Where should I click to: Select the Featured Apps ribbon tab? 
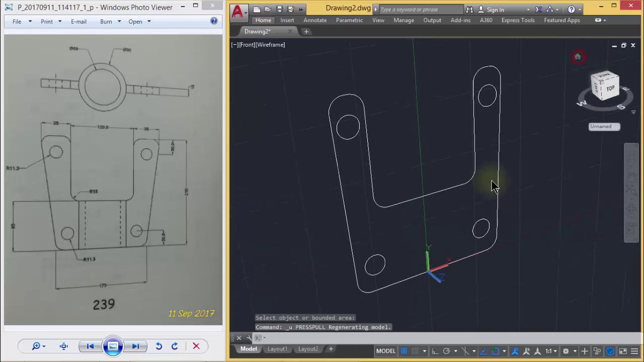562,20
